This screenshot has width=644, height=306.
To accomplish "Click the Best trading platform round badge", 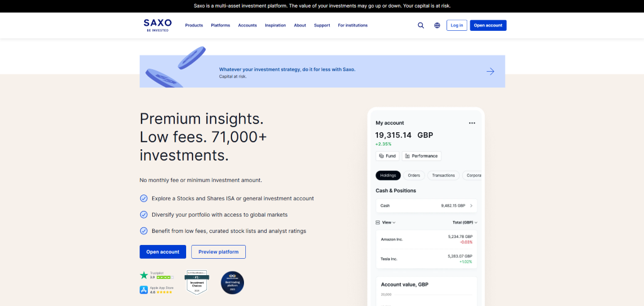I will (233, 283).
